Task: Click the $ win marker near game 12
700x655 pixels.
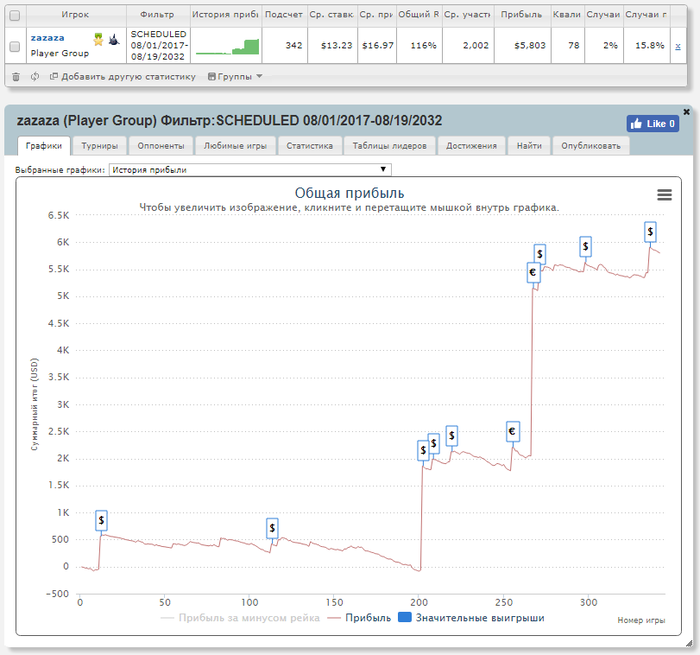Action: tap(101, 521)
